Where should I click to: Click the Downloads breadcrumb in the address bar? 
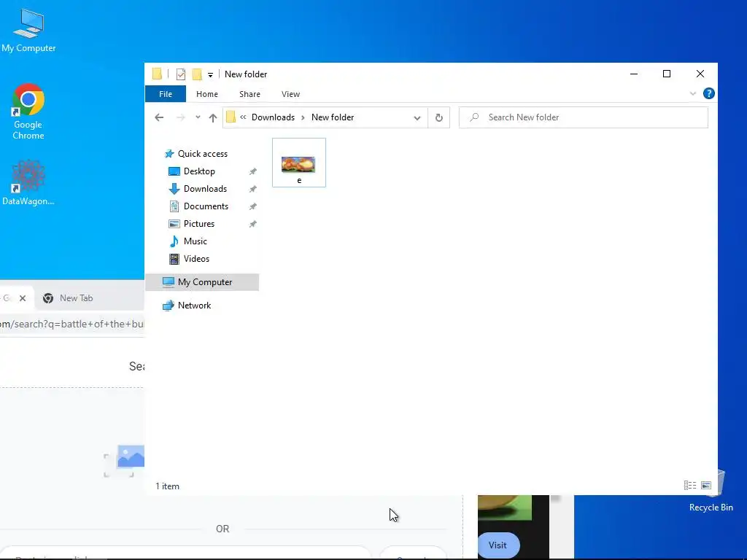273,117
